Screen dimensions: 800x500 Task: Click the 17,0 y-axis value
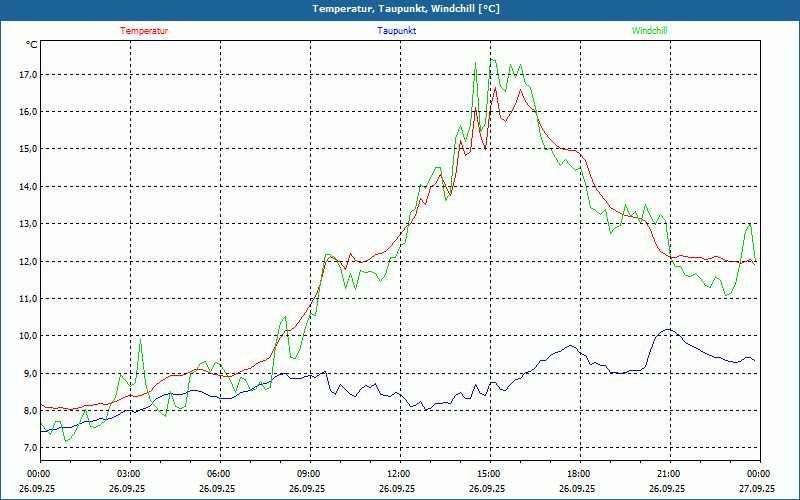tap(28, 74)
